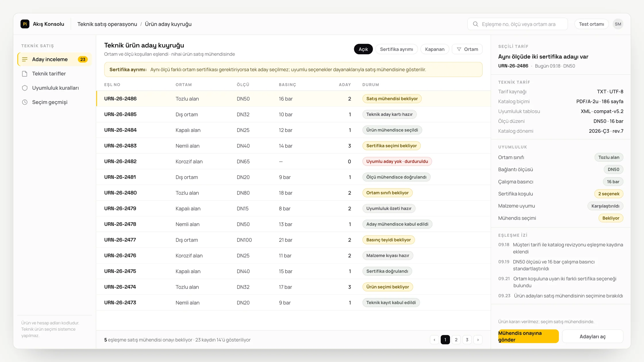Open the Ortam filter dropdown
Viewport: 644px width, 362px height.
467,49
